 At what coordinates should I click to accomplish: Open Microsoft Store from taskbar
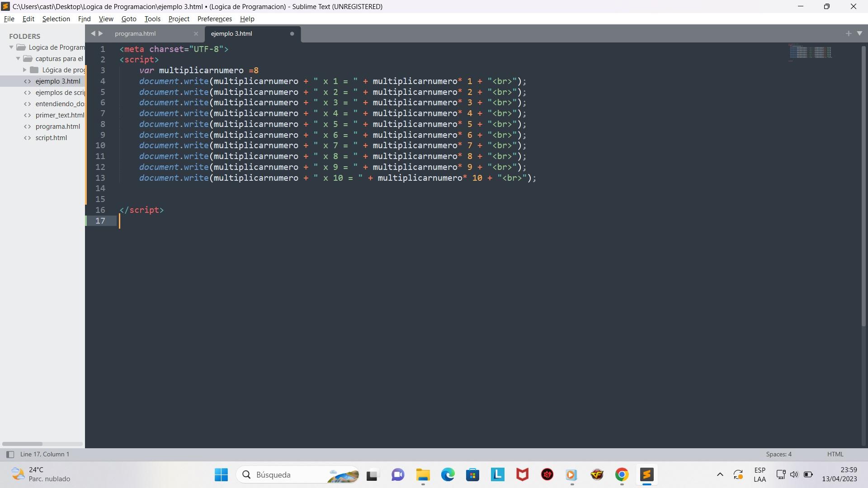tap(473, 475)
